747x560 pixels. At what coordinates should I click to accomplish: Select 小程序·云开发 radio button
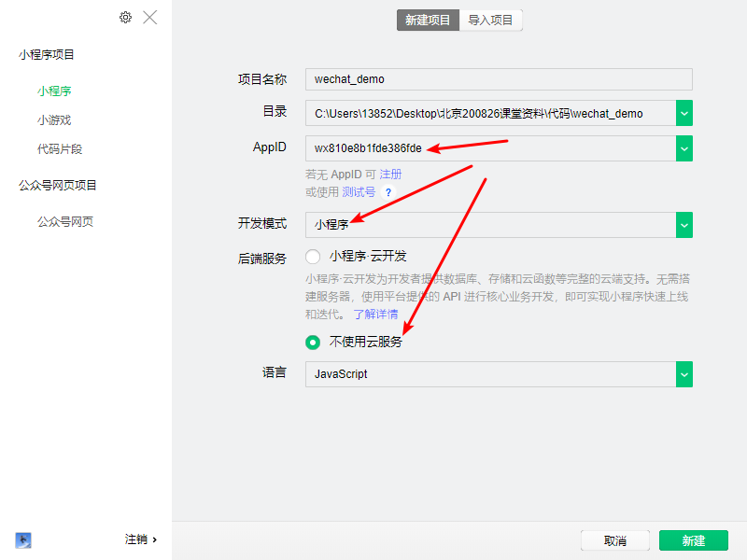(x=313, y=257)
